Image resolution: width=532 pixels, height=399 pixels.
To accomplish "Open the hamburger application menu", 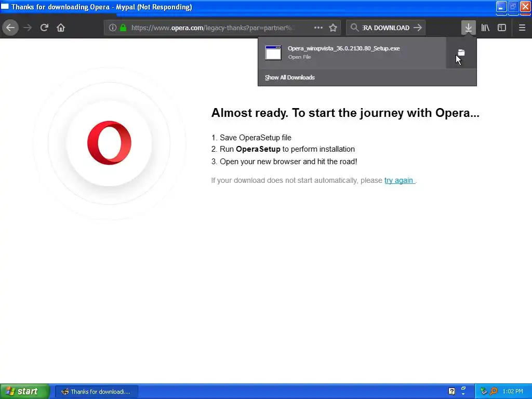I will [522, 28].
